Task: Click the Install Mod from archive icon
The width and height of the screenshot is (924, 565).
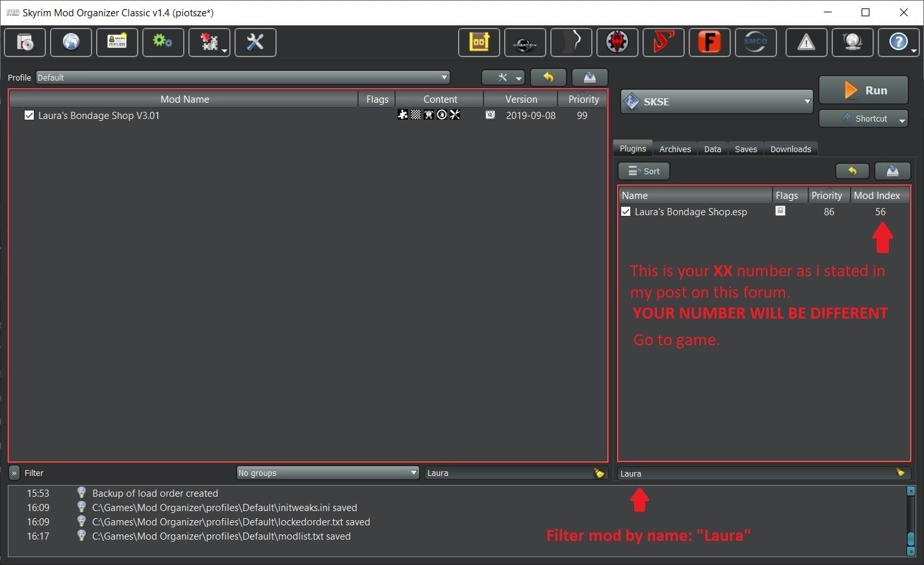Action: pos(25,42)
